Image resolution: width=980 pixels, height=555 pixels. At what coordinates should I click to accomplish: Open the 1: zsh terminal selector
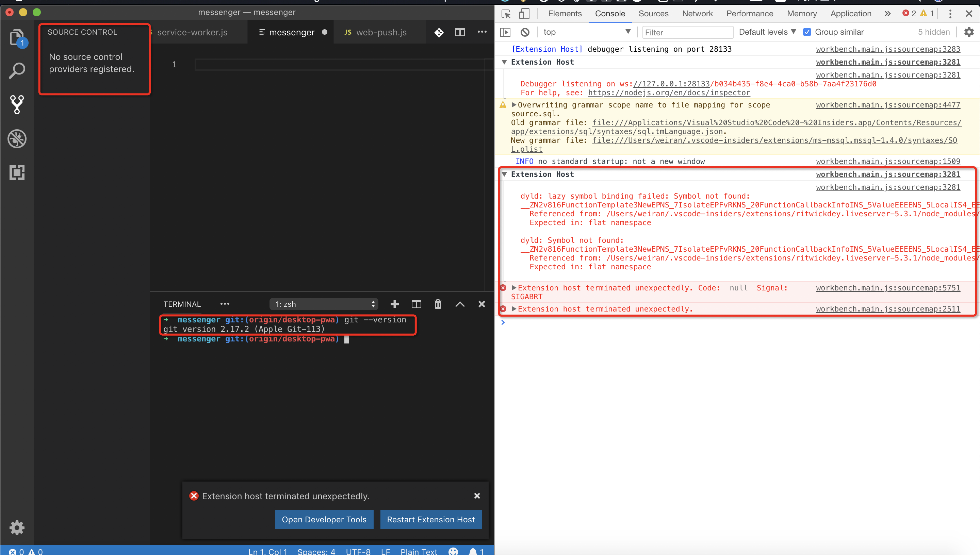click(324, 304)
